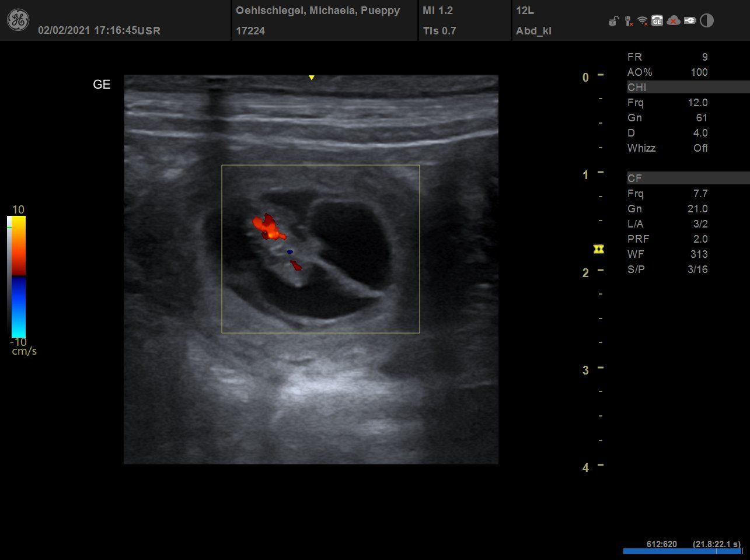The image size is (750, 560).
Task: Click the WF value 313
Action: pos(699,254)
